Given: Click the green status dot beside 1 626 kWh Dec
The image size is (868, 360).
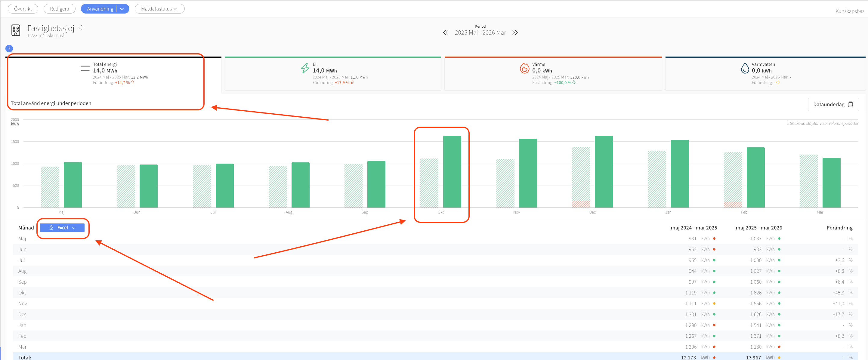Looking at the screenshot, I should pyautogui.click(x=779, y=314).
